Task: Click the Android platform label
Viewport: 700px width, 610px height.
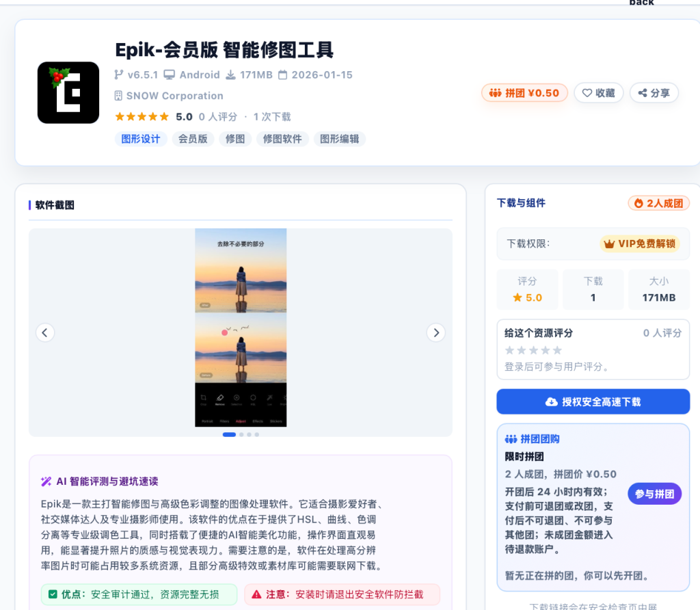Action: coord(200,75)
